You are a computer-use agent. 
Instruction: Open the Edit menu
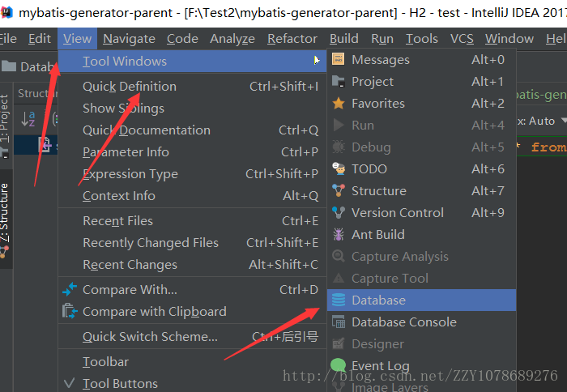(x=40, y=39)
